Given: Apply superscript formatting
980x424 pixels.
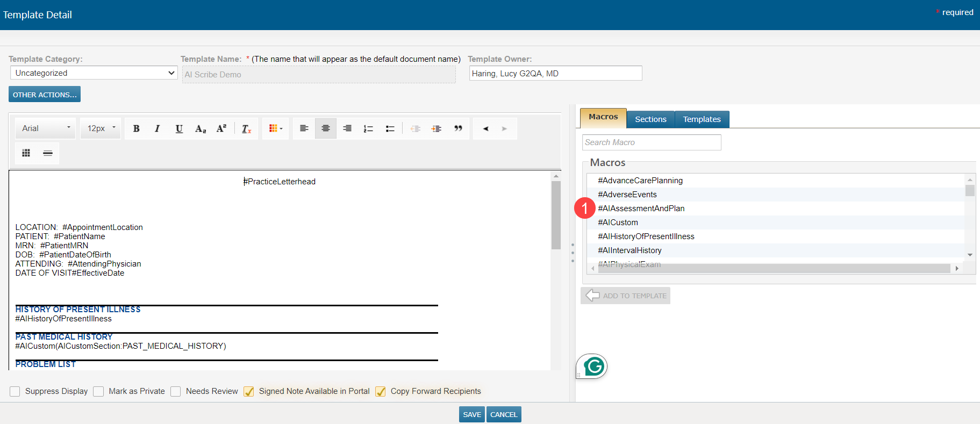Looking at the screenshot, I should pos(221,128).
